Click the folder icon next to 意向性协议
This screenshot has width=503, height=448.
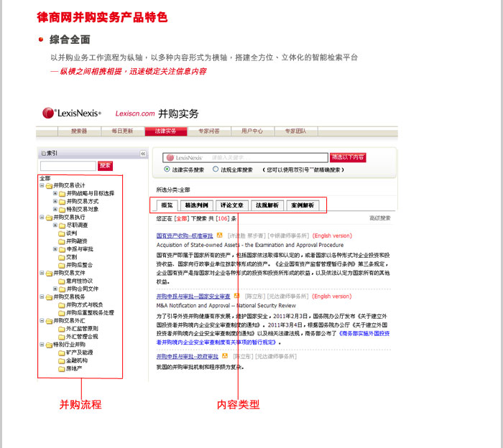[62, 281]
